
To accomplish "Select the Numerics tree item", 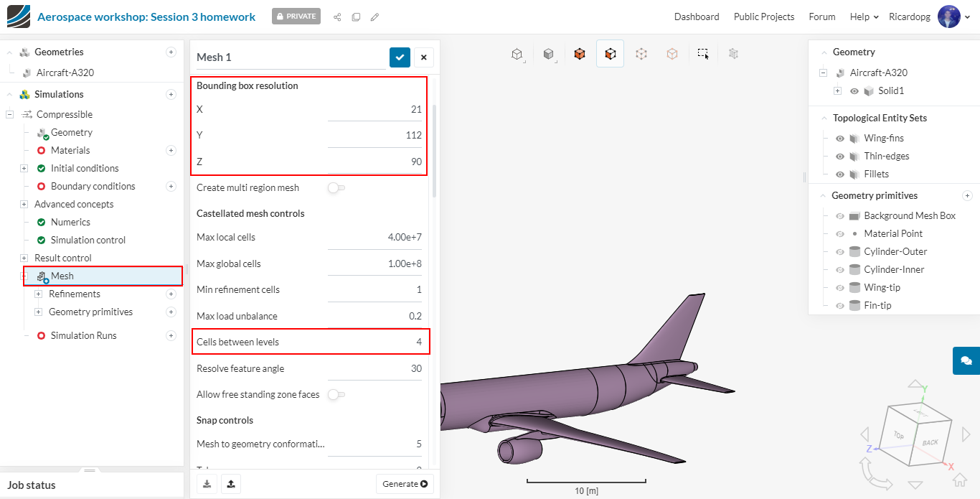I will (x=70, y=222).
